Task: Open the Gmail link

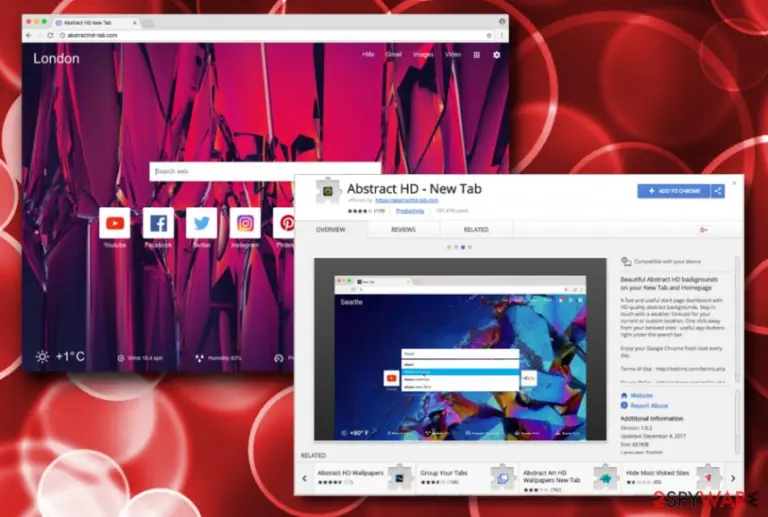Action: click(x=394, y=54)
